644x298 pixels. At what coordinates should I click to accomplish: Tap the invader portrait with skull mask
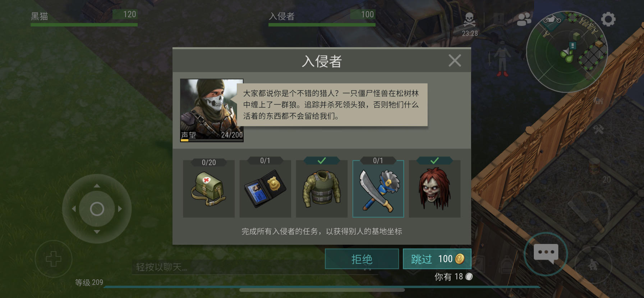click(212, 110)
